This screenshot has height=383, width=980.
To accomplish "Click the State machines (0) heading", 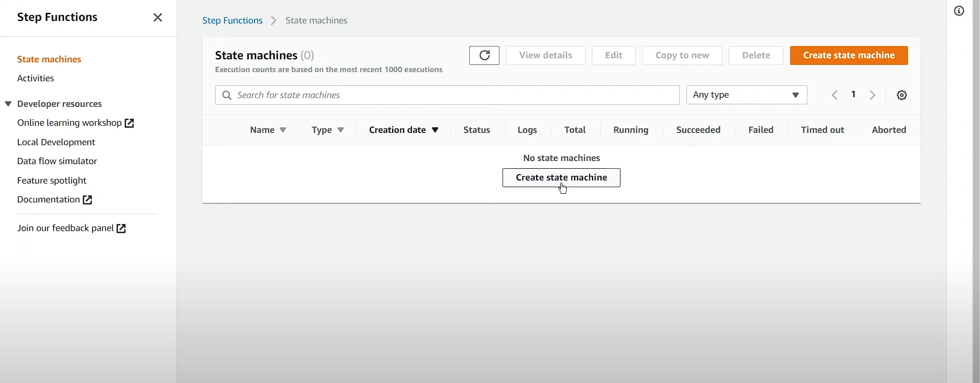I will [265, 55].
